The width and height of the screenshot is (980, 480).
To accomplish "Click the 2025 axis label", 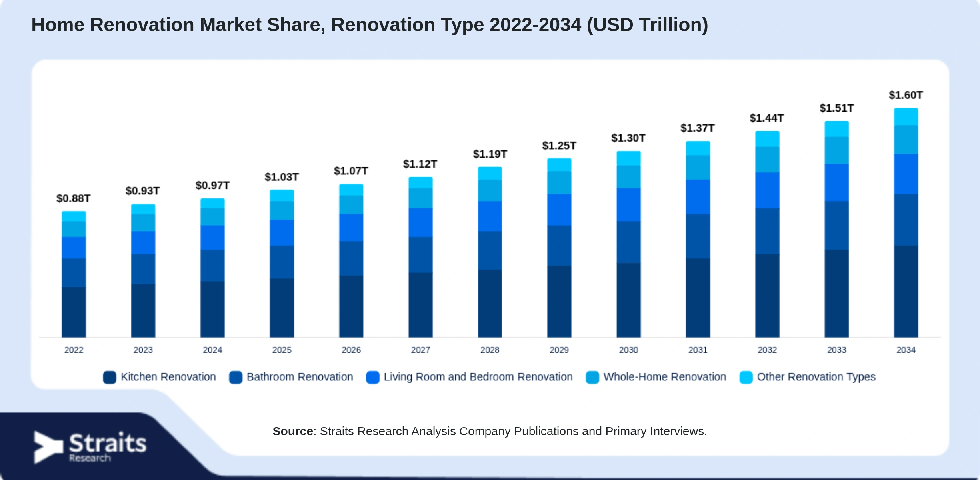I will point(282,350).
